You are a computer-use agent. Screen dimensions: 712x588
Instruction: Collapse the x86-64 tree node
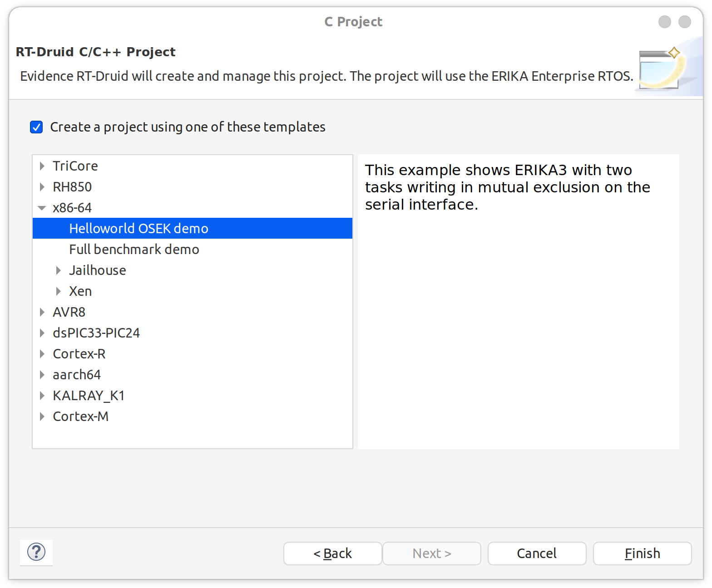point(42,208)
